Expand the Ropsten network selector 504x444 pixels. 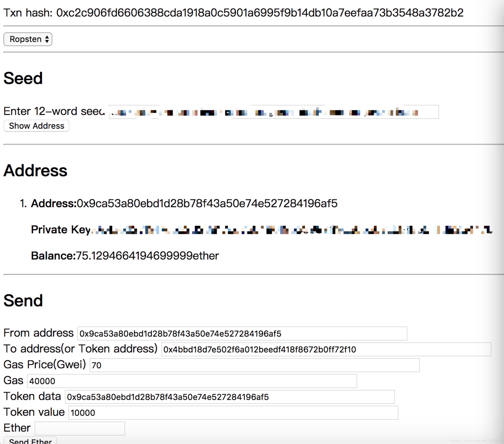click(x=28, y=39)
